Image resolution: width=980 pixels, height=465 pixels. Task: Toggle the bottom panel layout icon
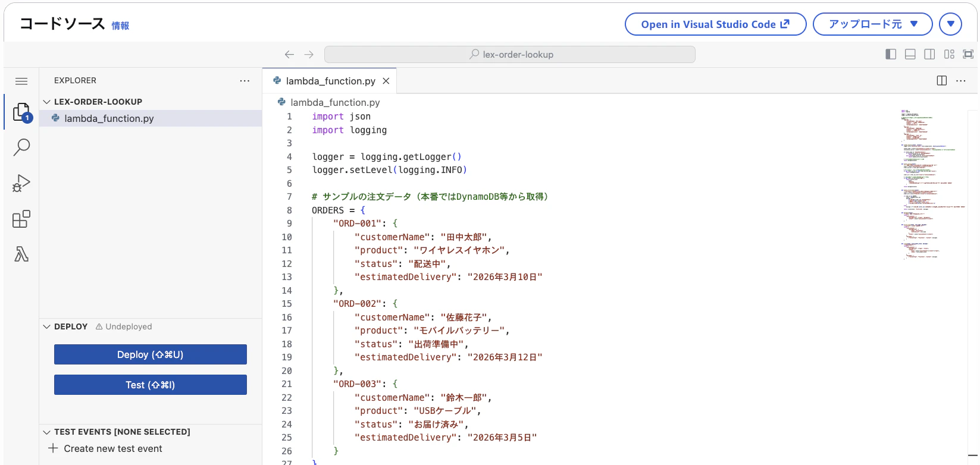(910, 54)
